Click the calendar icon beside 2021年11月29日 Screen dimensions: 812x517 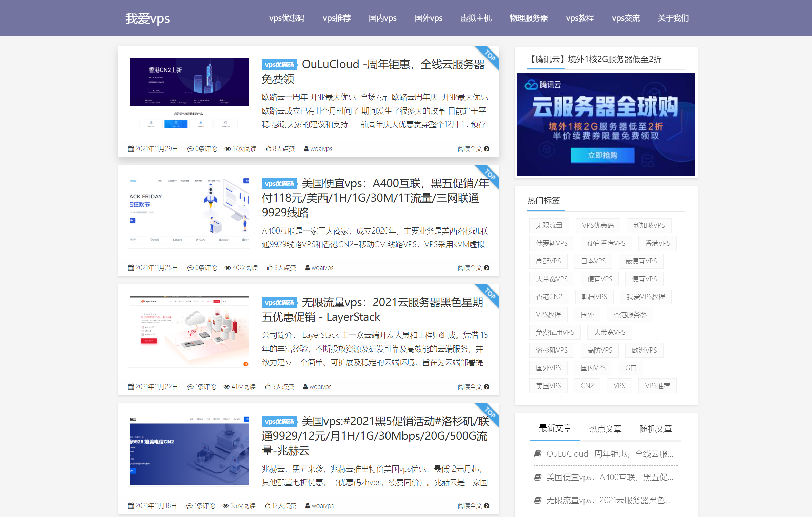click(131, 148)
